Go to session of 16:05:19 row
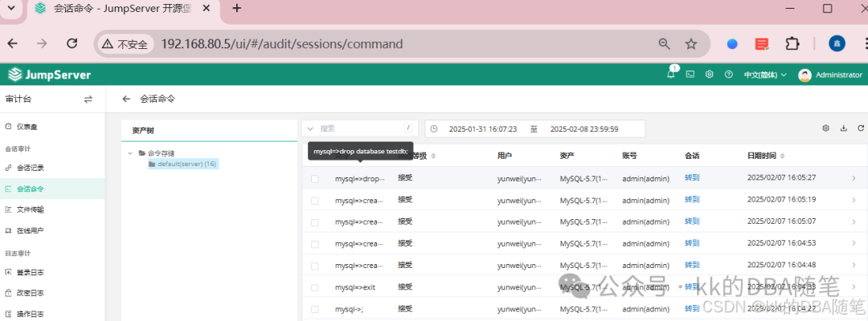 [x=692, y=200]
